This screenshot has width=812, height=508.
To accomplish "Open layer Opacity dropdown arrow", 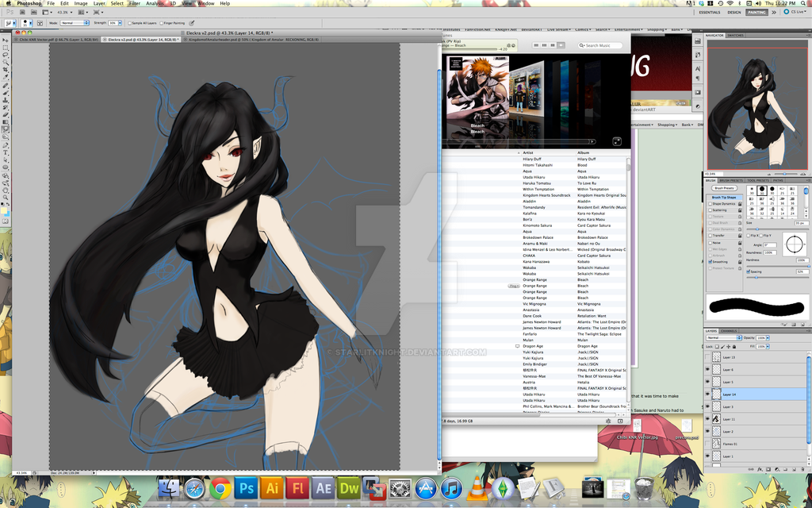I will point(768,338).
